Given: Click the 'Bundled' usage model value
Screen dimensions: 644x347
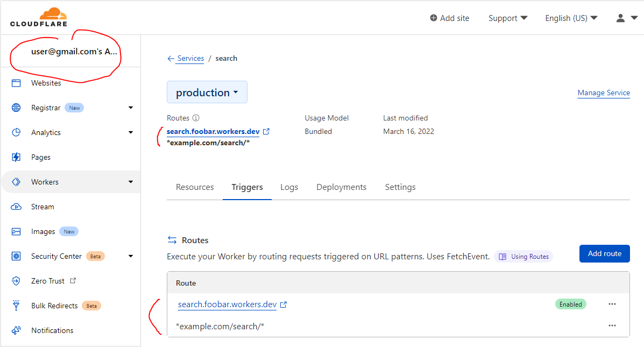Looking at the screenshot, I should pyautogui.click(x=319, y=131).
